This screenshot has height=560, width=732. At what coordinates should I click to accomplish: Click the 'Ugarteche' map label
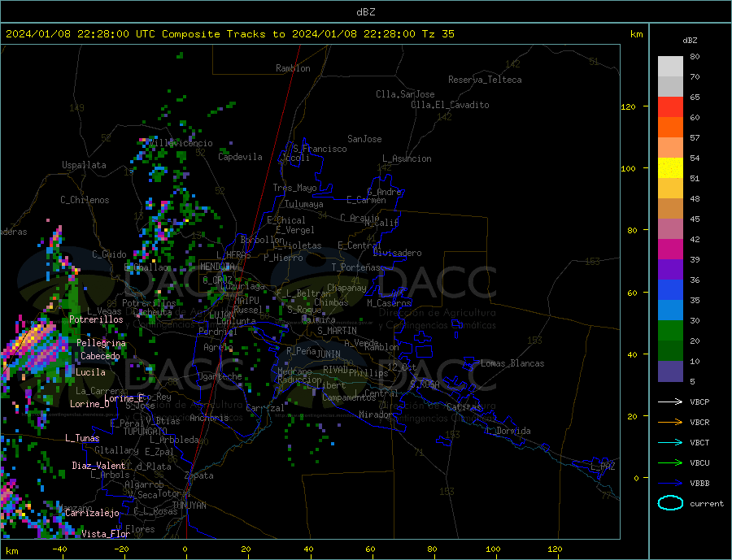(220, 376)
